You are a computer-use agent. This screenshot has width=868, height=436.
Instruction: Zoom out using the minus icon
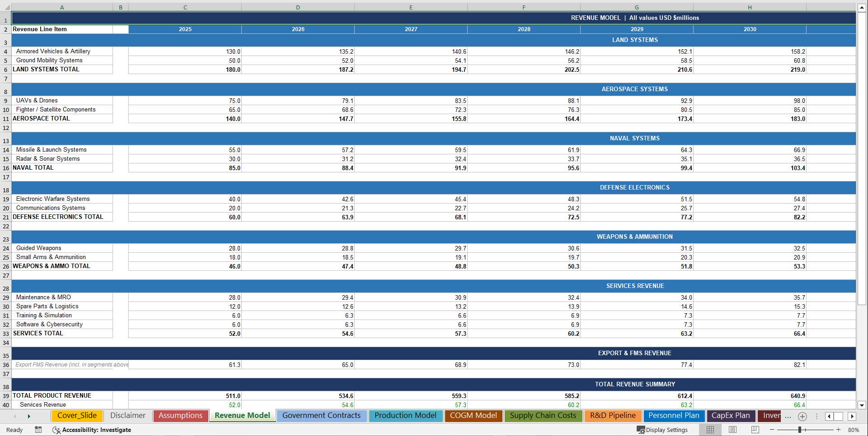point(773,430)
